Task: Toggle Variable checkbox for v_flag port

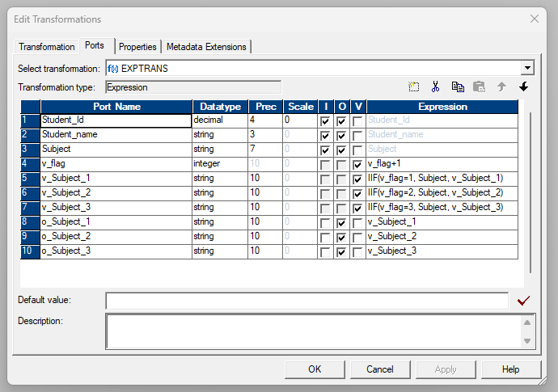Action: coord(357,164)
